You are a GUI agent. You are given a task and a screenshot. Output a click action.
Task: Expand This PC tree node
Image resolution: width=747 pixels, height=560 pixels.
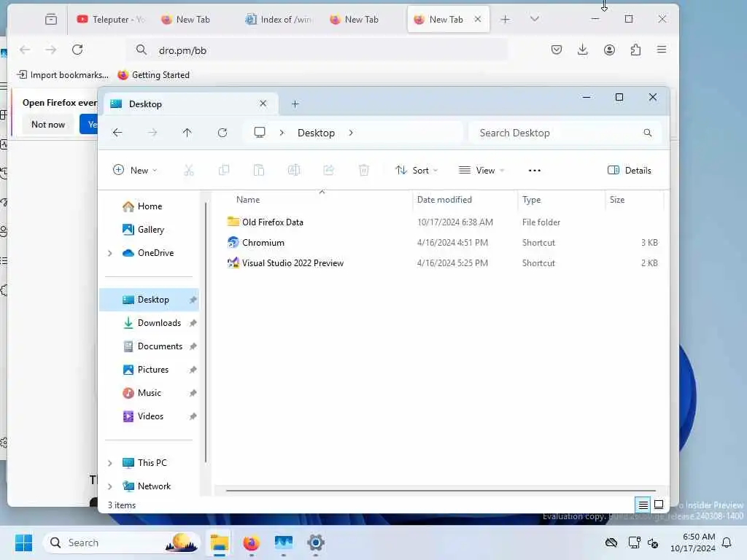click(x=110, y=463)
